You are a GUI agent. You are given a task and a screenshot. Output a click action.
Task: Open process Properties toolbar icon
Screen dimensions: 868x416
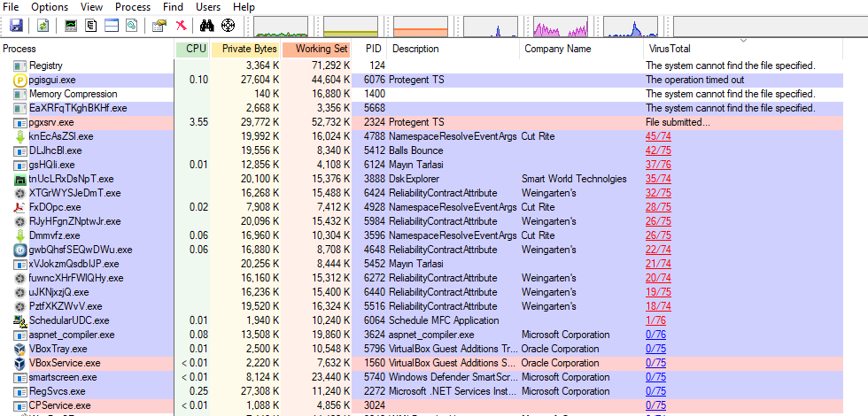[159, 25]
